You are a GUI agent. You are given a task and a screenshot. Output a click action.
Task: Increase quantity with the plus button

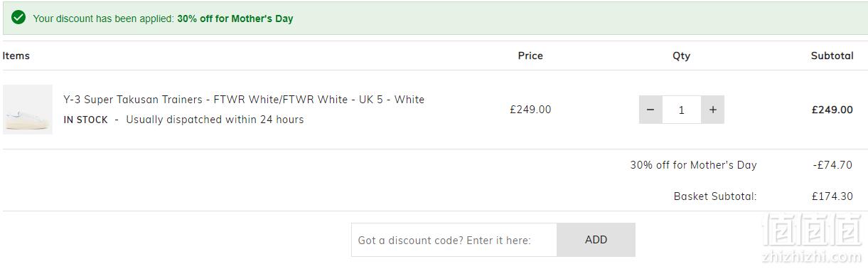(713, 110)
